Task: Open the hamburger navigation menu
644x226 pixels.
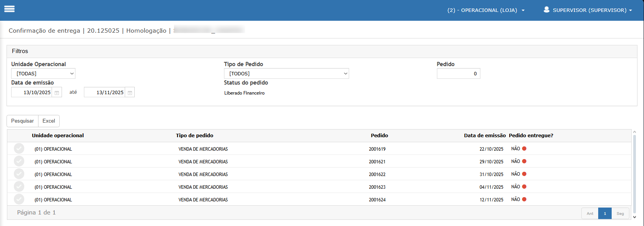Action: [9, 9]
